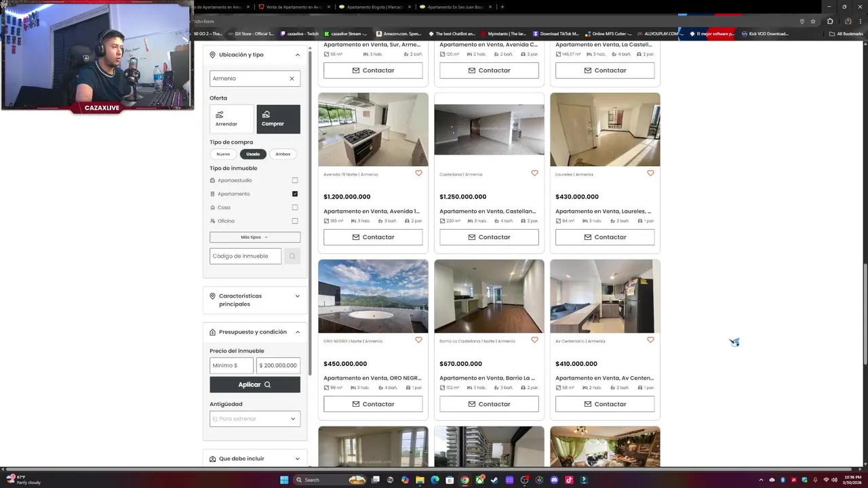The image size is (868, 488).
Task: Launch Microsoft Edge from the taskbar
Action: 435,480
